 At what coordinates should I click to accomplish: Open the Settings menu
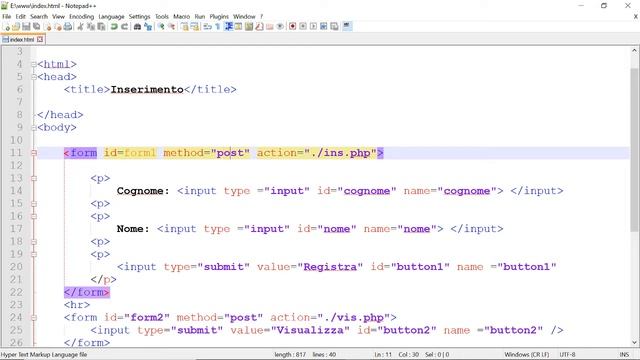140,17
